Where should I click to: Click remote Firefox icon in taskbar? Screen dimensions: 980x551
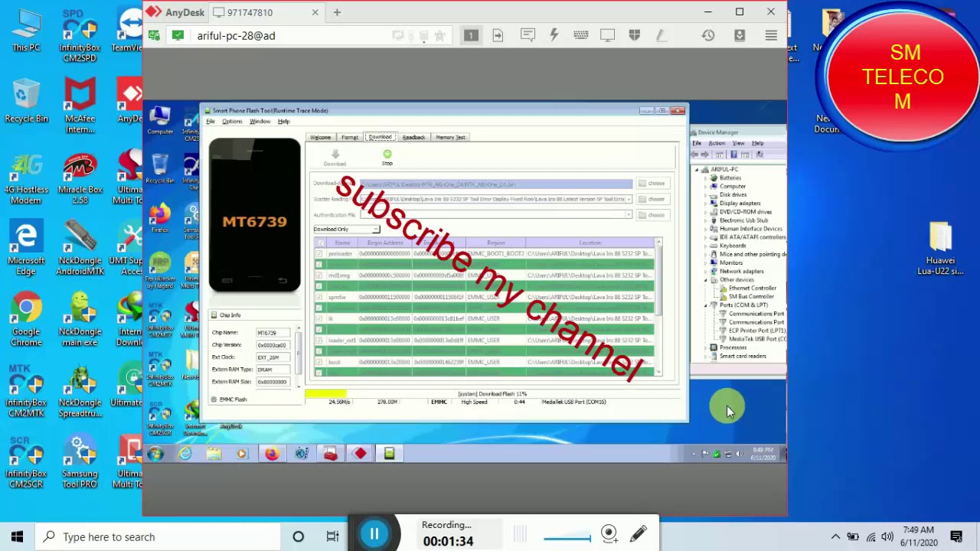tap(272, 454)
